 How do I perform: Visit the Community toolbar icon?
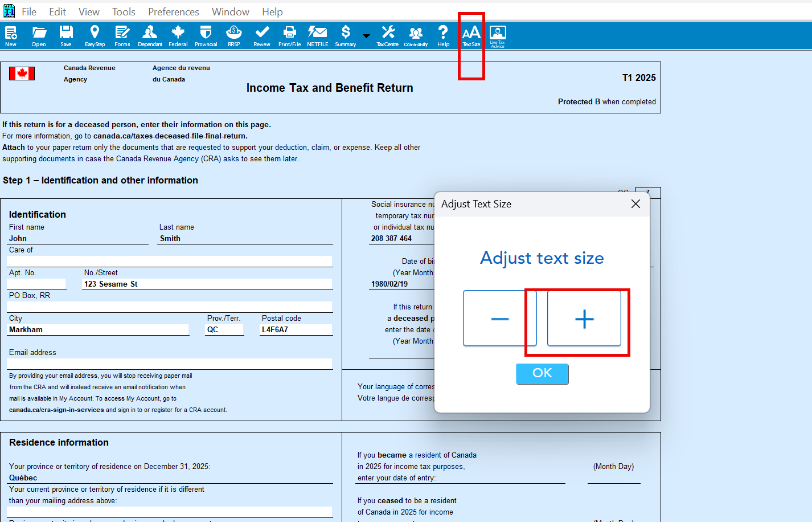[416, 36]
